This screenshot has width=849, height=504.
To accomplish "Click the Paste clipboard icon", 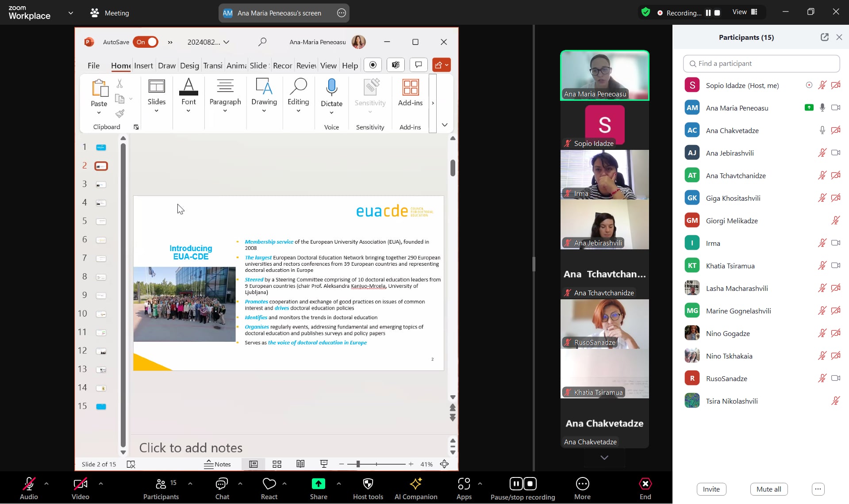I will point(99,88).
